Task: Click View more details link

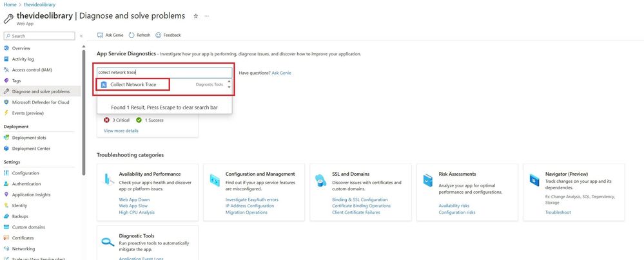Action: point(121,131)
